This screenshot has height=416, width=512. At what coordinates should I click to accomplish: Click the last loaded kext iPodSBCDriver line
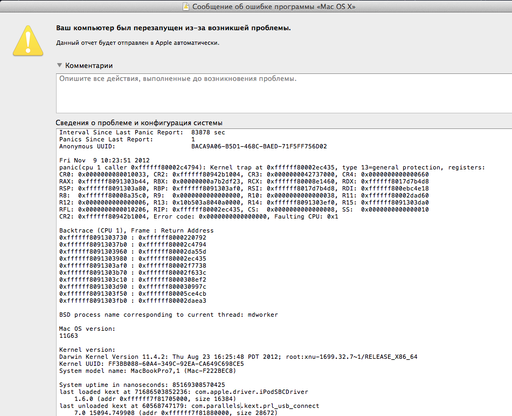(x=184, y=392)
